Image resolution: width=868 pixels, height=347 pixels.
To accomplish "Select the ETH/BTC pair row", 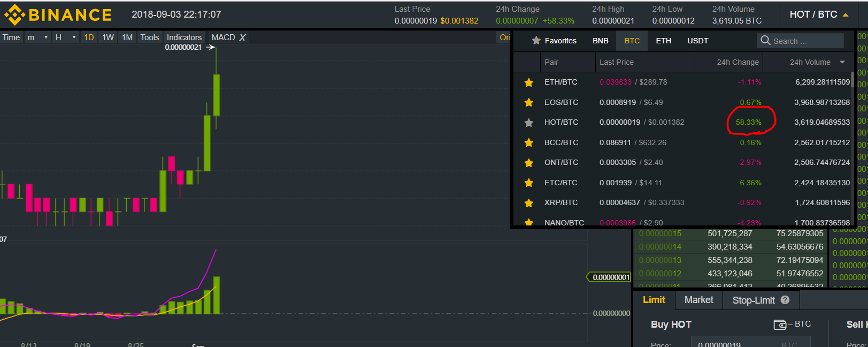I will [682, 82].
